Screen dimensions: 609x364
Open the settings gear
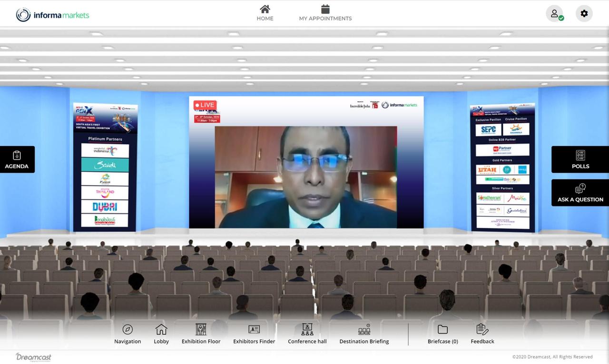click(584, 14)
